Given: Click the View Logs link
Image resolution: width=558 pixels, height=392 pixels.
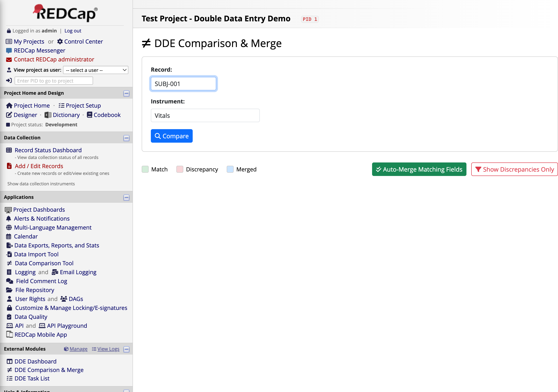Looking at the screenshot, I should coord(108,349).
